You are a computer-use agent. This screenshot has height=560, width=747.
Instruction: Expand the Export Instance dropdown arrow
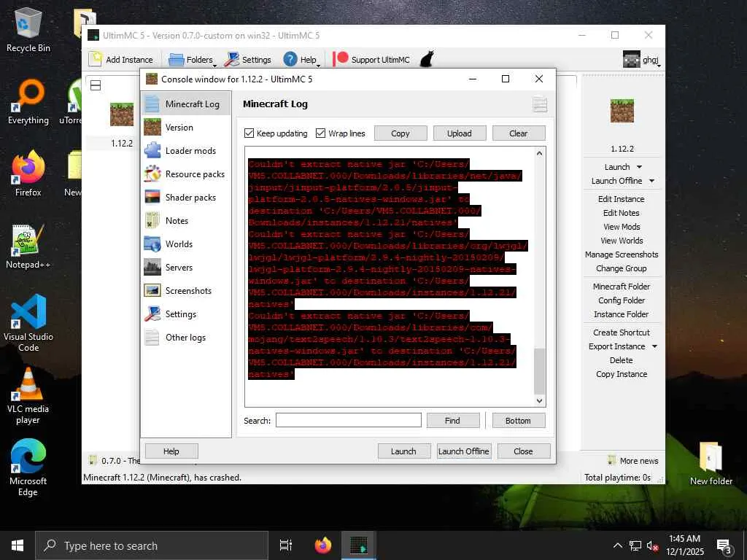pos(654,346)
